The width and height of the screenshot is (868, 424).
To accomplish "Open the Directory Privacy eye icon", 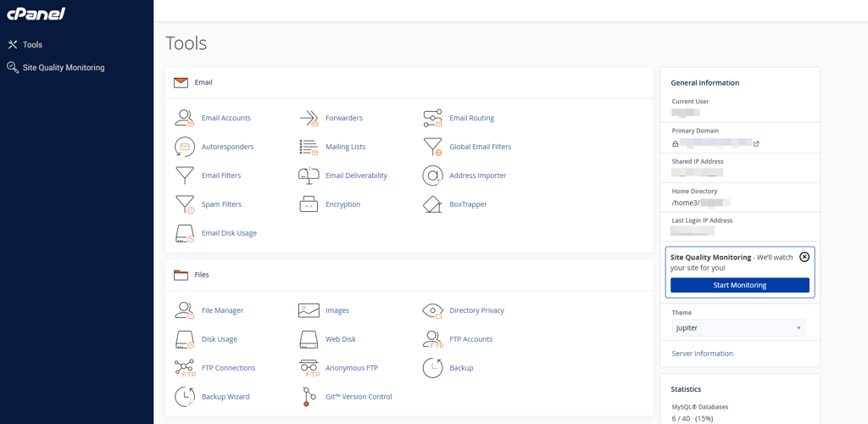I will [432, 310].
